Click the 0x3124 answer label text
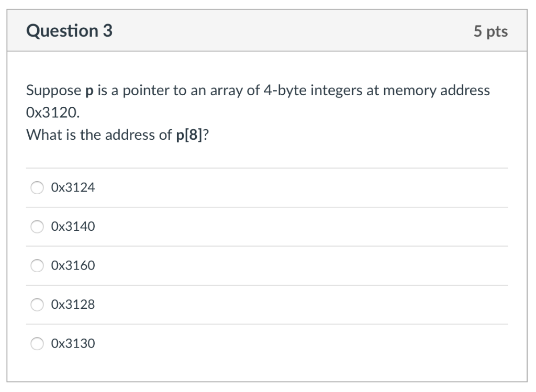Image resolution: width=536 pixels, height=392 pixels. pos(73,188)
